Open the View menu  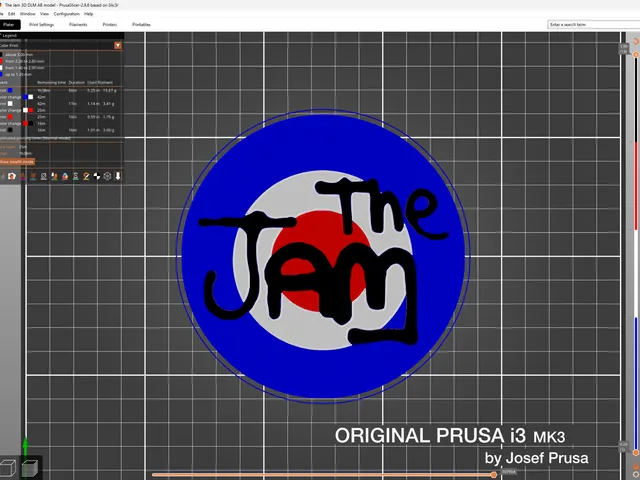click(44, 14)
